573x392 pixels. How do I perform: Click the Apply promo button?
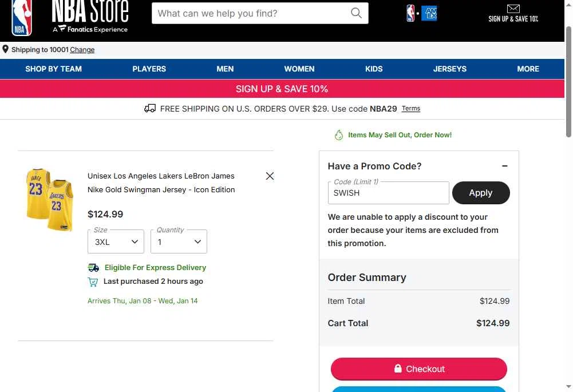pyautogui.click(x=481, y=193)
